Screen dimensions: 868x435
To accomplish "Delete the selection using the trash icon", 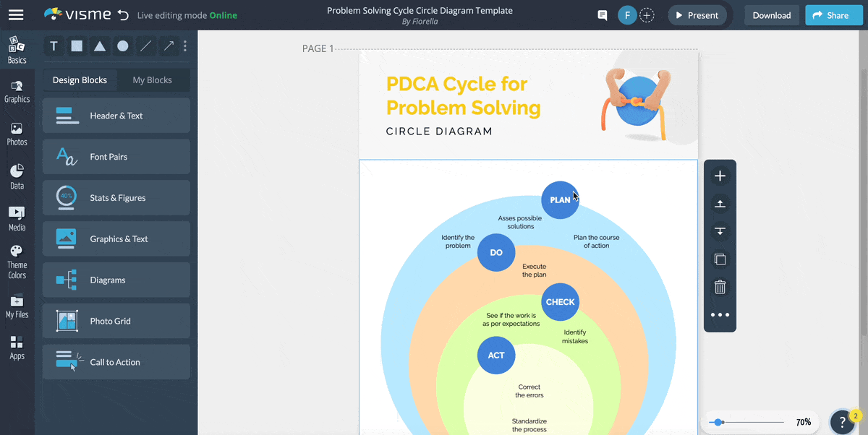I will coord(719,287).
